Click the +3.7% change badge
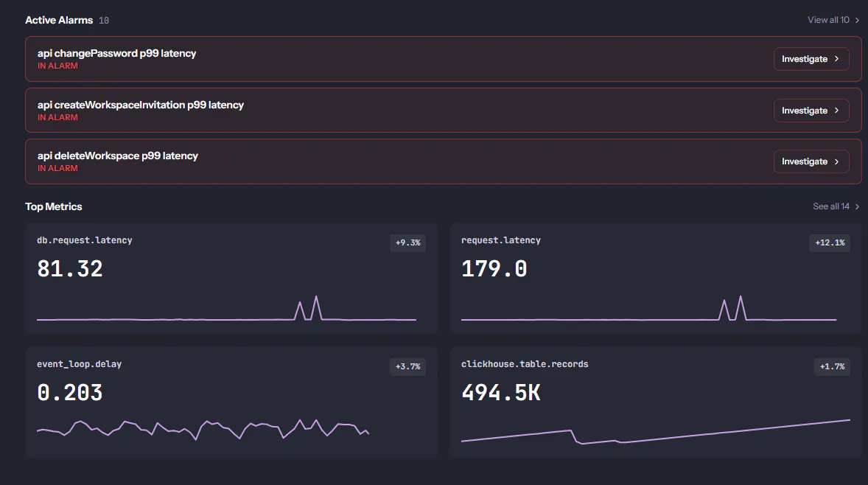 click(x=408, y=366)
